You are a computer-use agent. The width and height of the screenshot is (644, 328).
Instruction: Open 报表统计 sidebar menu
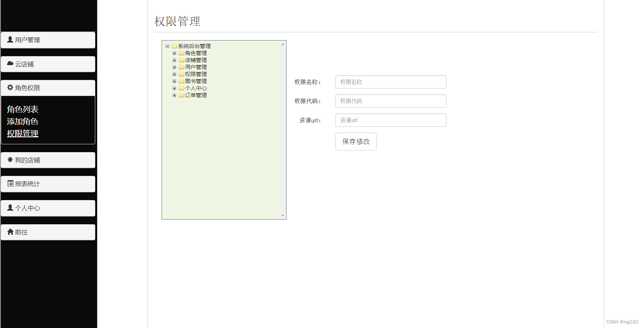tap(48, 184)
